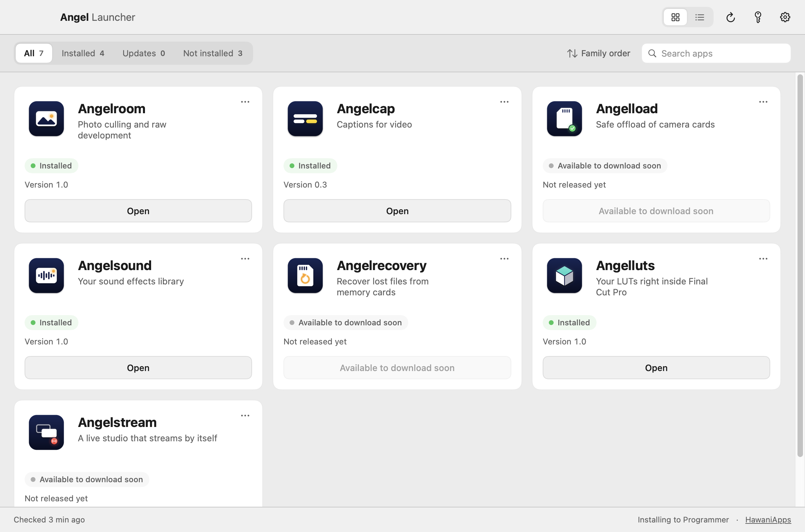Click the Angelcap app icon

coord(305,119)
